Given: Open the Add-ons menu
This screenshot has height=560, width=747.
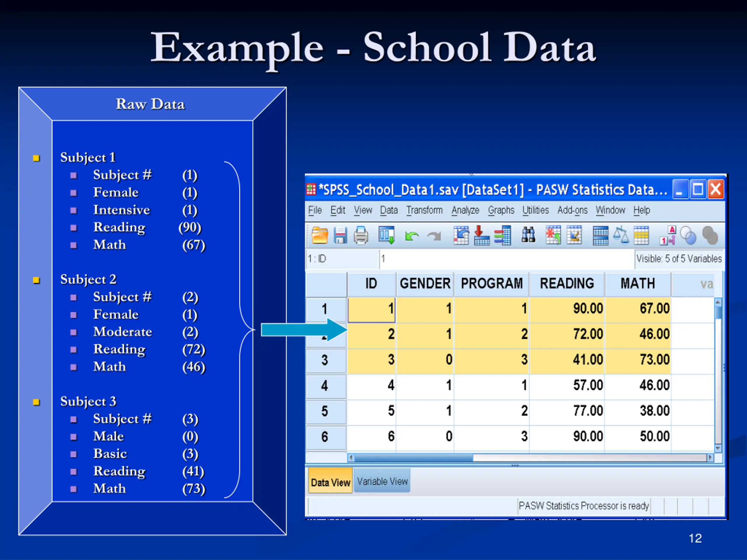Looking at the screenshot, I should point(573,210).
